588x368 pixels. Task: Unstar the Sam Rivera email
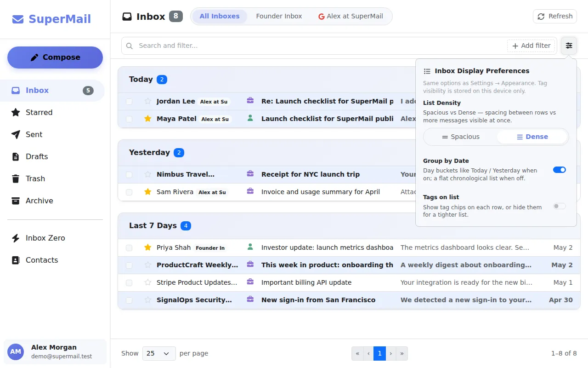point(148,192)
